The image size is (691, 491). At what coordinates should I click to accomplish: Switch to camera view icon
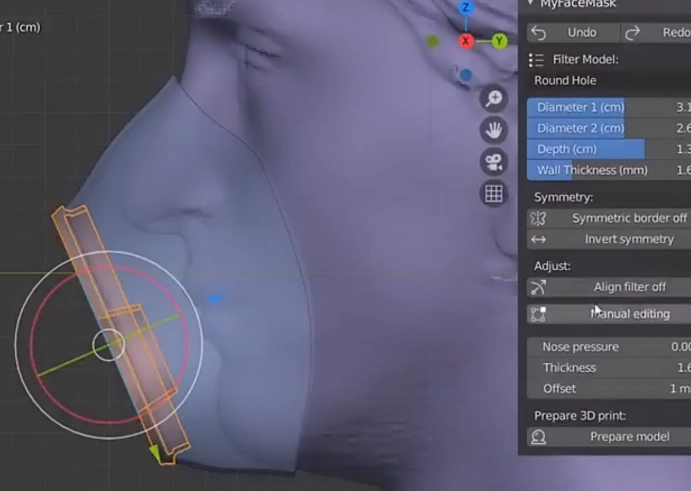[493, 162]
